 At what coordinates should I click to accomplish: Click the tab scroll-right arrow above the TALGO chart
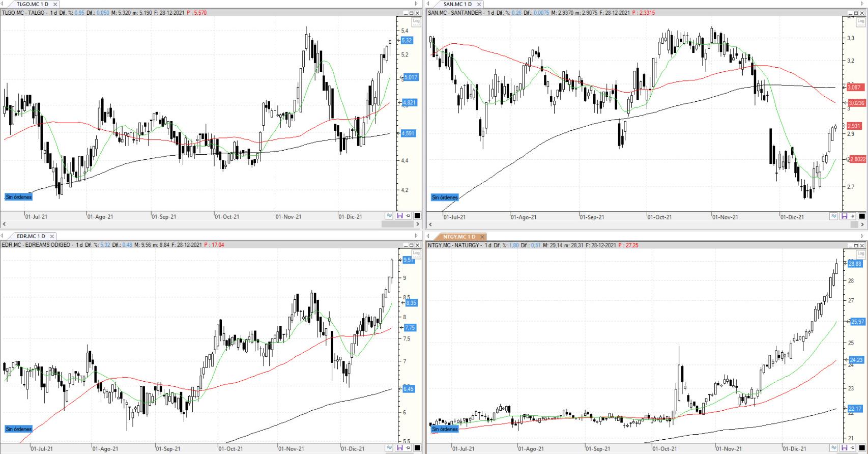coord(416,4)
